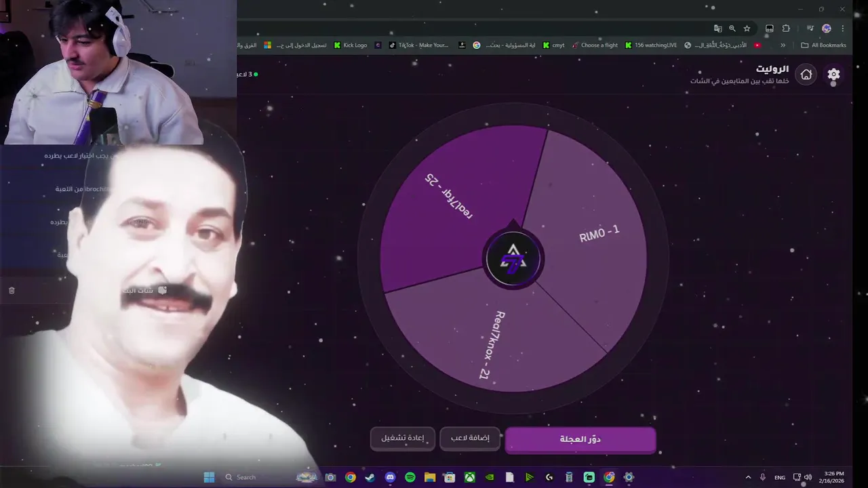This screenshot has height=488, width=868.
Task: Open Xbox app from the taskbar
Action: click(x=469, y=477)
